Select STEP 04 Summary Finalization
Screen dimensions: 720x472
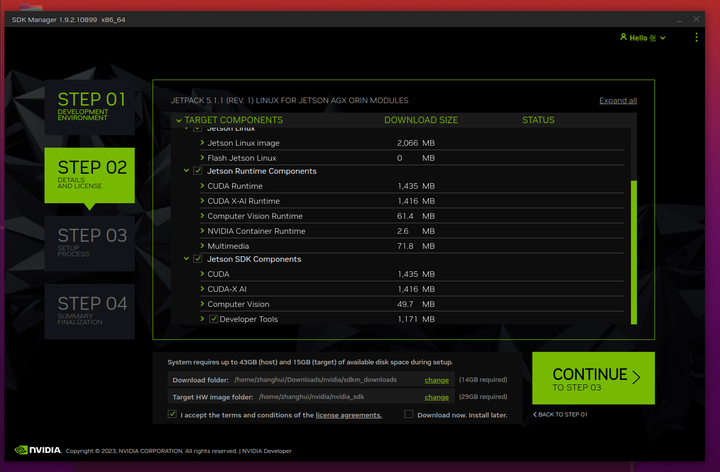click(x=90, y=311)
